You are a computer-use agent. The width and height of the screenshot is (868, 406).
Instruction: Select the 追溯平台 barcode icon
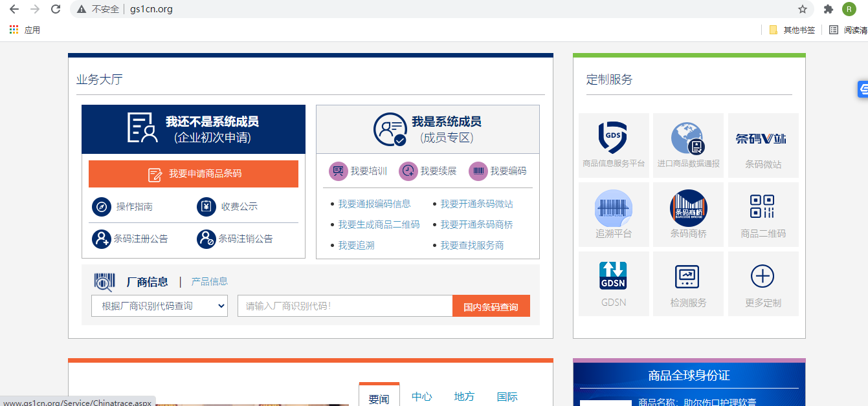(x=613, y=208)
